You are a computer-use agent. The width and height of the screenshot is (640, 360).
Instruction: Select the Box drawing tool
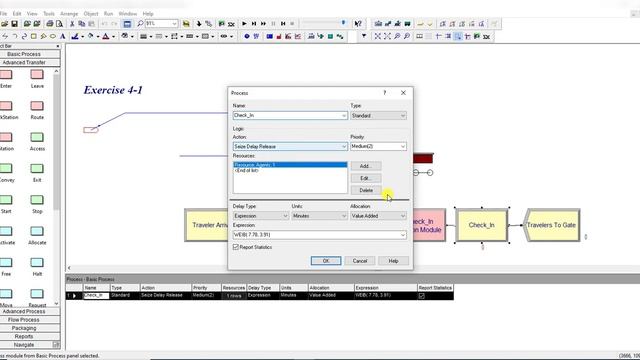[x=33, y=36]
